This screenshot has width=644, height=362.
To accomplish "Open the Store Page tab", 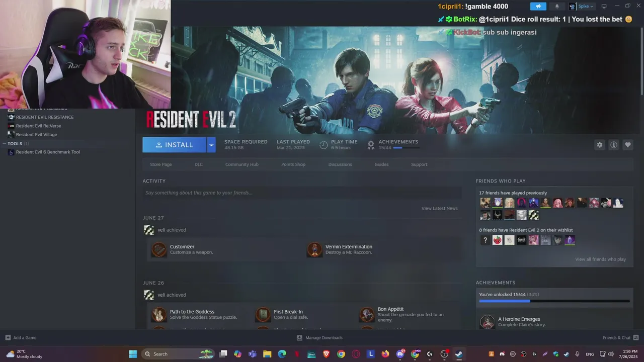I will tap(160, 164).
